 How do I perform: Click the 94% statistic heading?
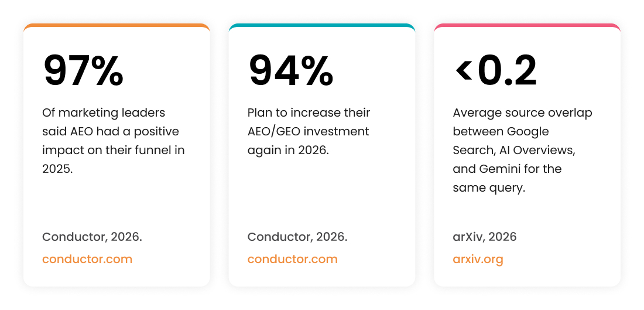pos(291,71)
